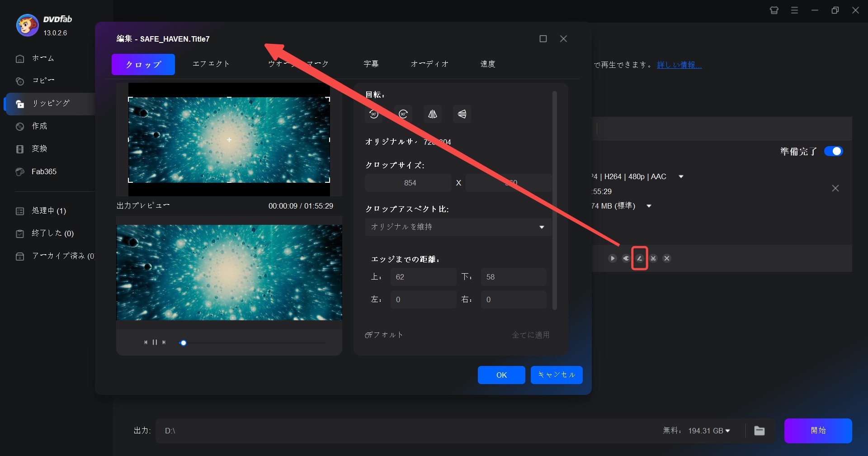The height and width of the screenshot is (456, 868).
Task: Flip the video horizontally
Action: [x=433, y=114]
